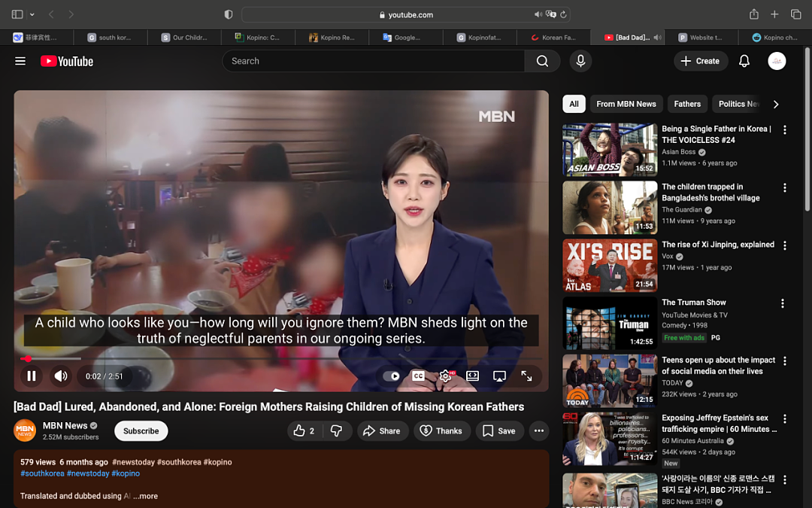Open the MBN News channel avatar
The width and height of the screenshot is (812, 508).
click(25, 430)
